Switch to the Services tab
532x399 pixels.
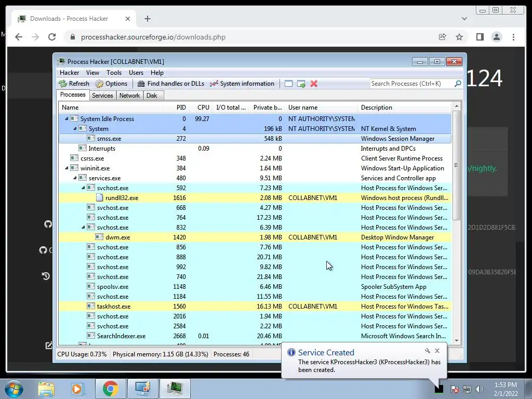point(102,96)
